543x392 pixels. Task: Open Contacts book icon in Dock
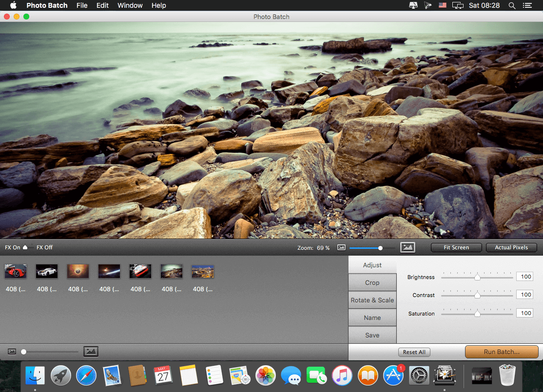pyautogui.click(x=137, y=375)
